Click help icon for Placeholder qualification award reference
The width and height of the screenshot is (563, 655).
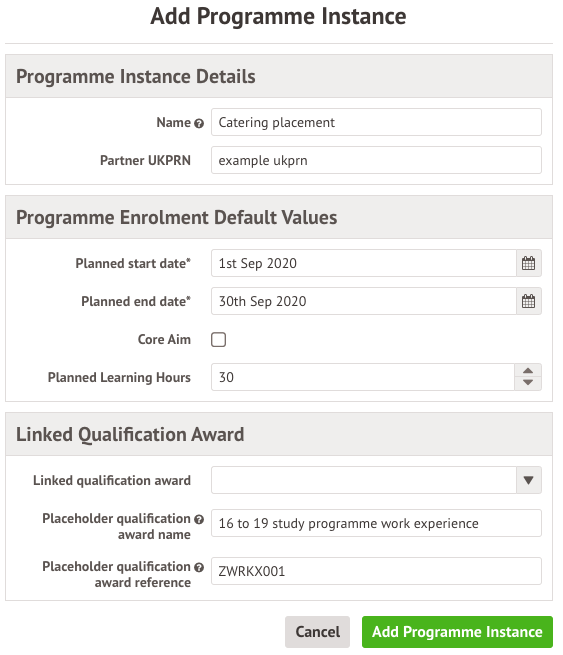click(199, 567)
